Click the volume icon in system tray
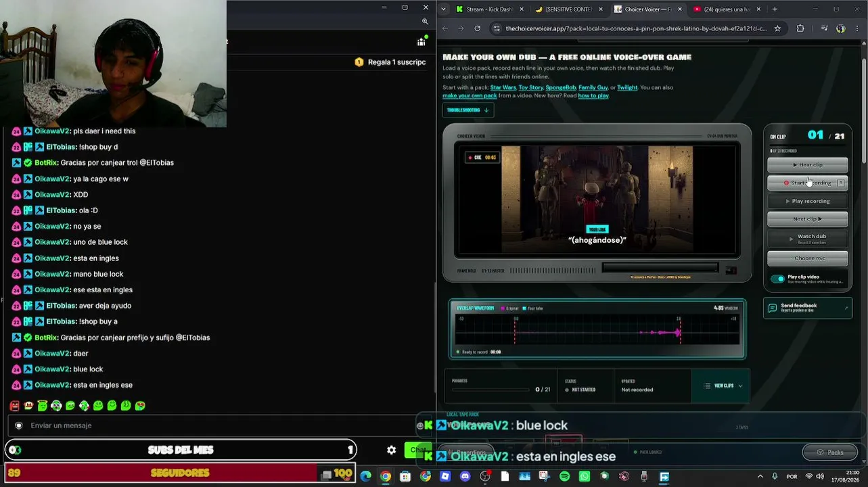Viewport: 868px width, 487px height. click(820, 476)
